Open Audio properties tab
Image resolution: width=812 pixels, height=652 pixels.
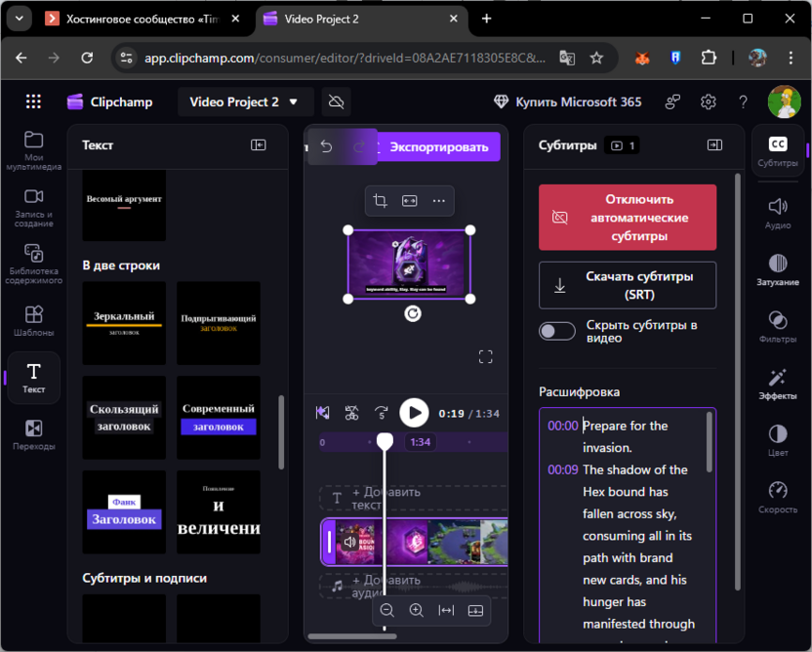(x=778, y=214)
